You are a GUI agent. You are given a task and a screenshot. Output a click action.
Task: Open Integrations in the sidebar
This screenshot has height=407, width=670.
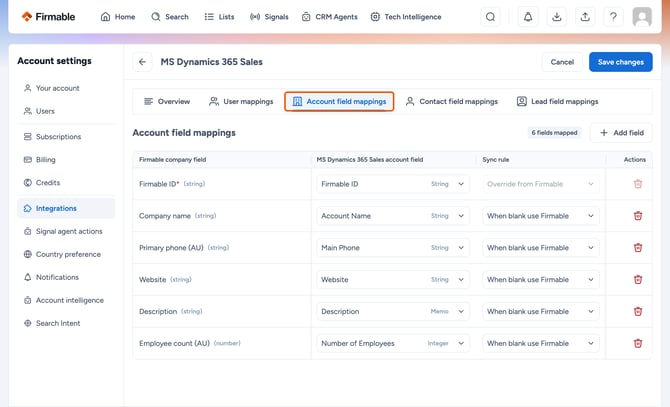click(66, 208)
